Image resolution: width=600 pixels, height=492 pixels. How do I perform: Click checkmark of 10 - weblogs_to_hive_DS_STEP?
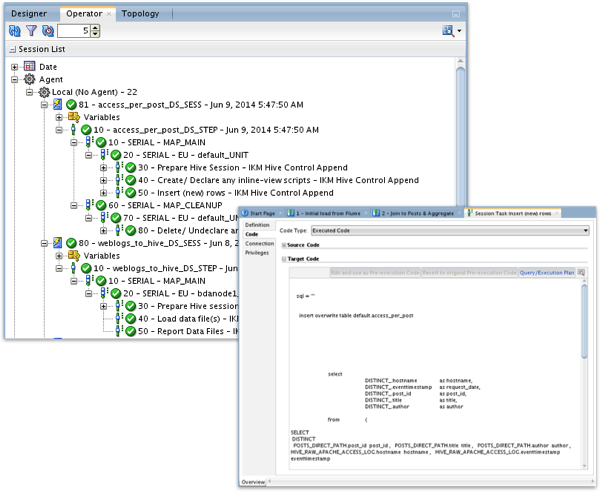coord(86,268)
